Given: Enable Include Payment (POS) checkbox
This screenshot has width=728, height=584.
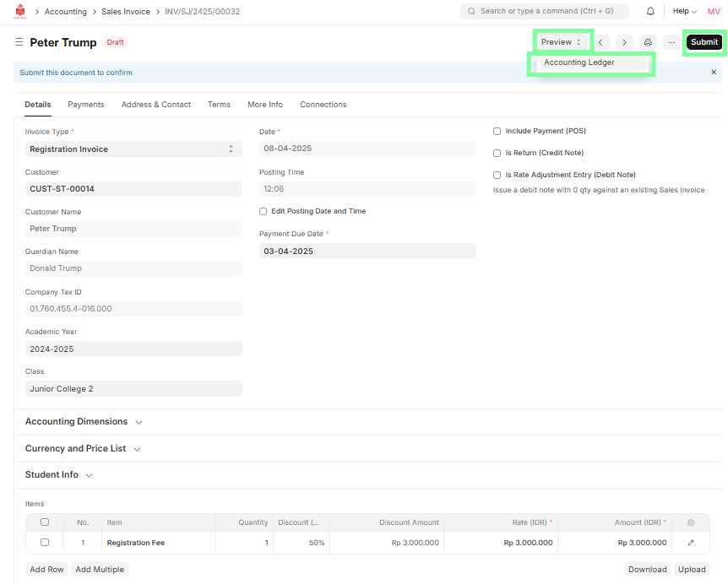Looking at the screenshot, I should pos(497,132).
